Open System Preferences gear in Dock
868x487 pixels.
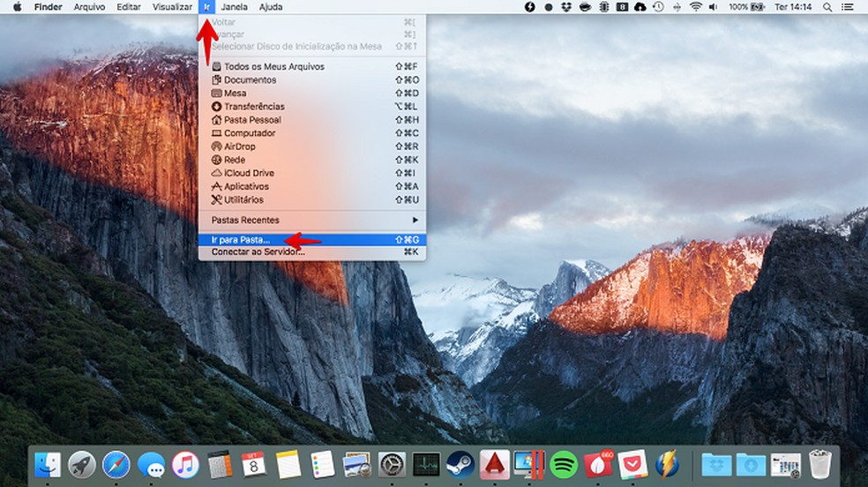392,464
